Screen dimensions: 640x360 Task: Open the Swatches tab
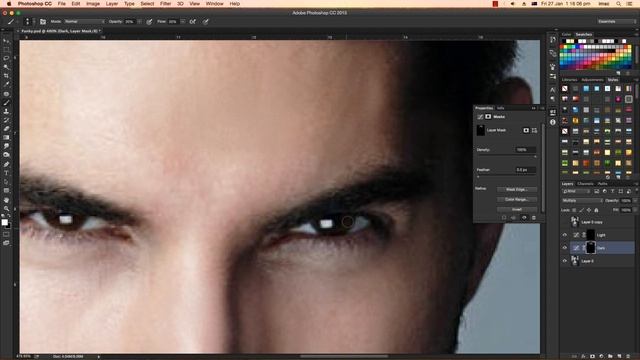click(x=584, y=35)
